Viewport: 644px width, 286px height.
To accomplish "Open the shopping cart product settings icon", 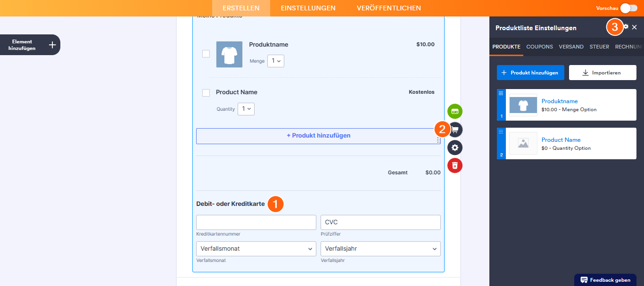I will [455, 130].
